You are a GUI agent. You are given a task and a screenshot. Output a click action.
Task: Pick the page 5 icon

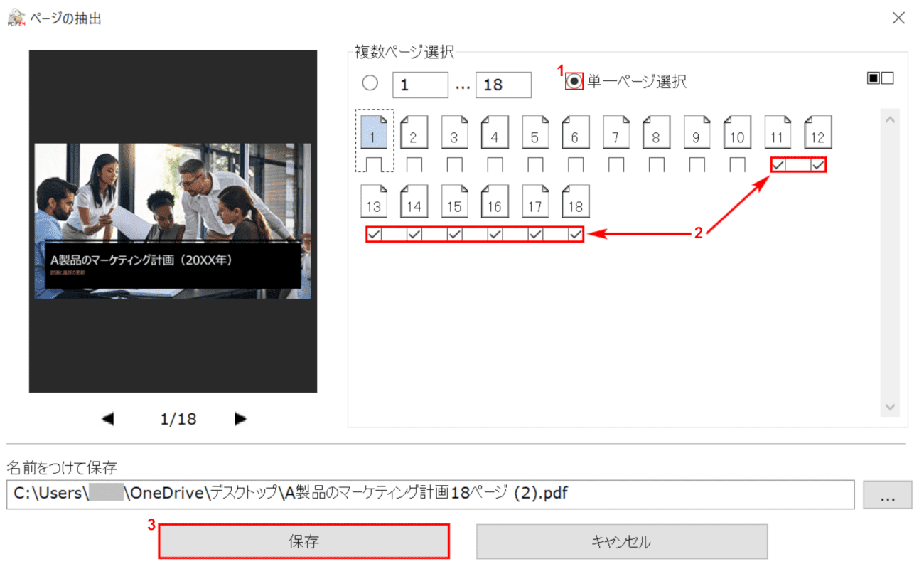(535, 132)
